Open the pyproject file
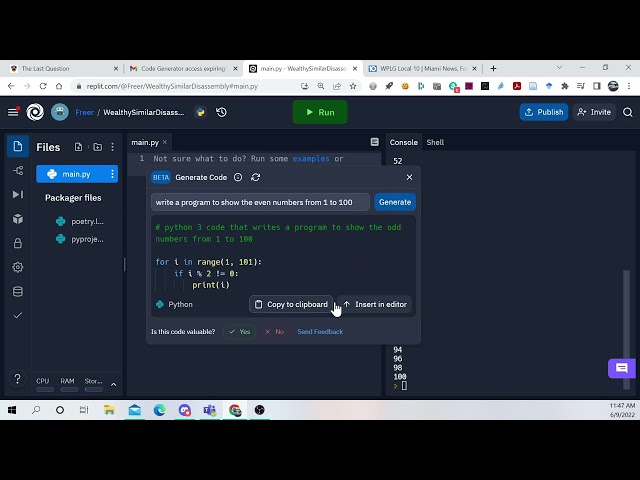This screenshot has height=480, width=640. pyautogui.click(x=80, y=239)
